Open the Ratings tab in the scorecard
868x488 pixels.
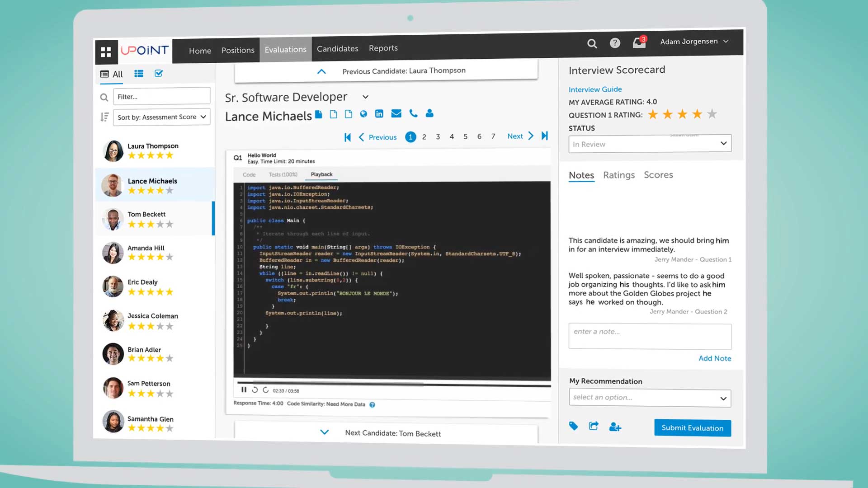[618, 175]
